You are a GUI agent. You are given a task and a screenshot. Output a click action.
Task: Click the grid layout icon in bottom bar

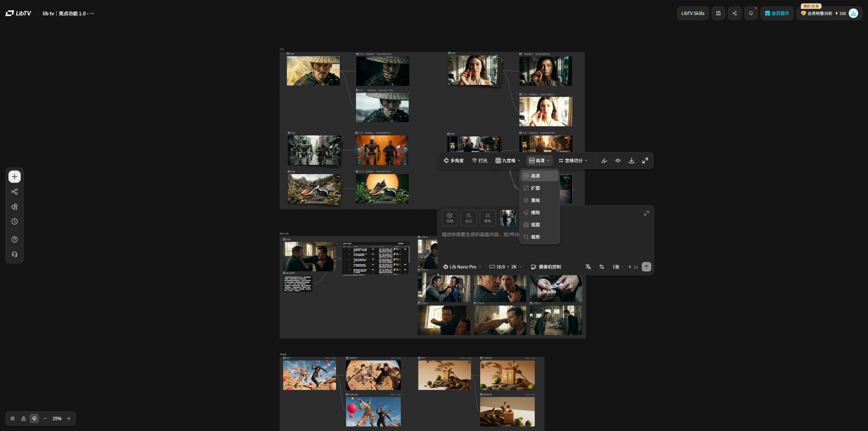[13, 418]
